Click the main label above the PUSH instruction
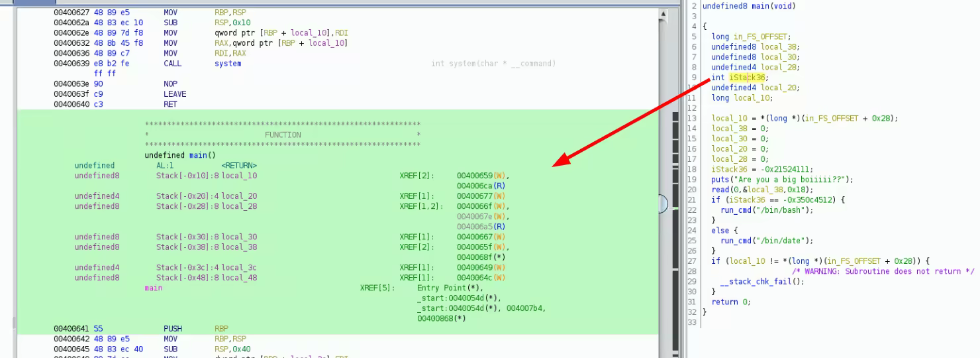This screenshot has width=980, height=358. [x=153, y=288]
